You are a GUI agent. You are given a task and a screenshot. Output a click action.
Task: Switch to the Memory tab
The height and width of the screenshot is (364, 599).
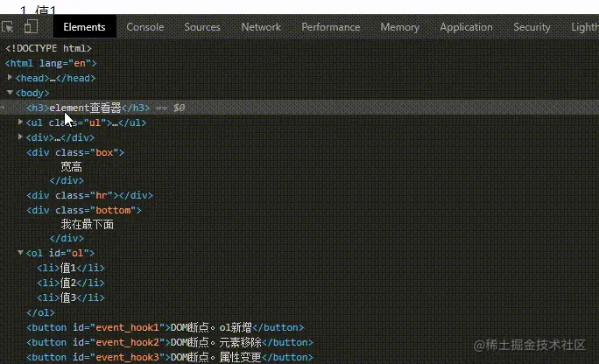click(x=400, y=27)
